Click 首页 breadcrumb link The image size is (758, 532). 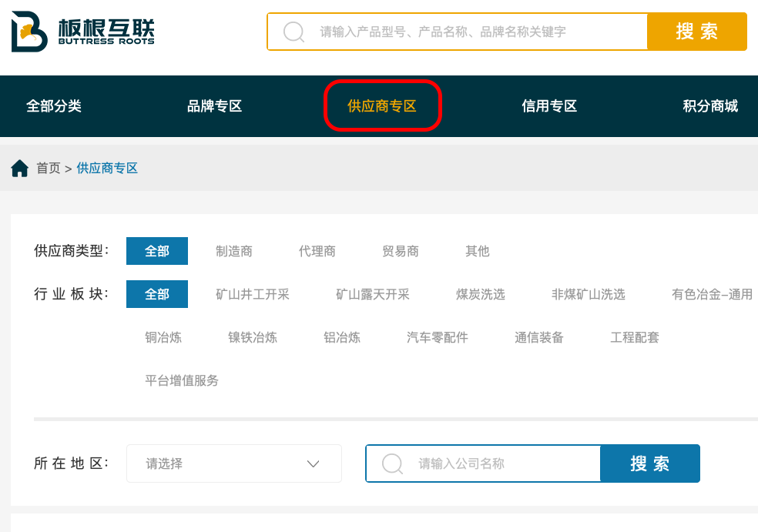pyautogui.click(x=48, y=168)
